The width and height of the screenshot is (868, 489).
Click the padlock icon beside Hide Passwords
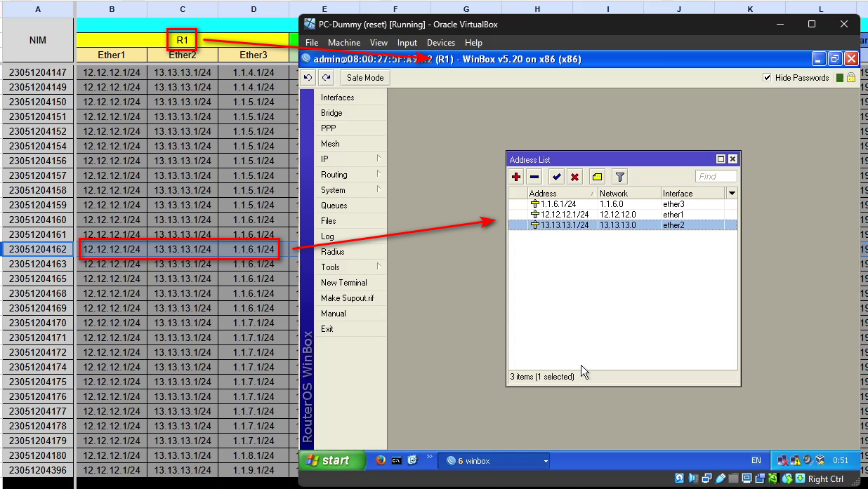(851, 78)
